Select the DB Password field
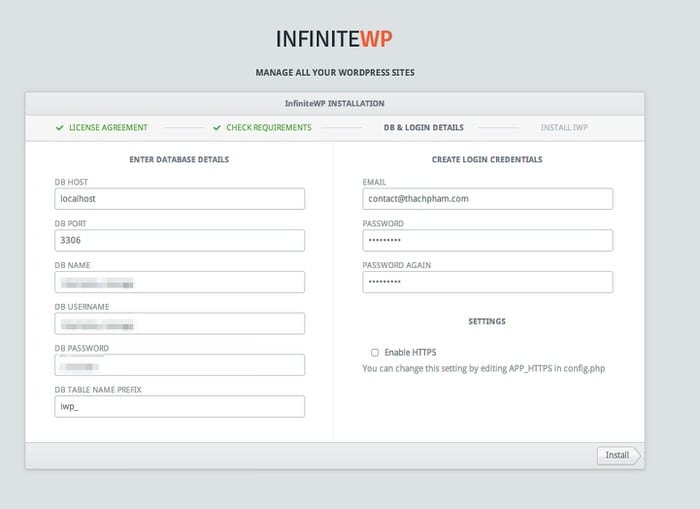This screenshot has height=509, width=700. 179,365
